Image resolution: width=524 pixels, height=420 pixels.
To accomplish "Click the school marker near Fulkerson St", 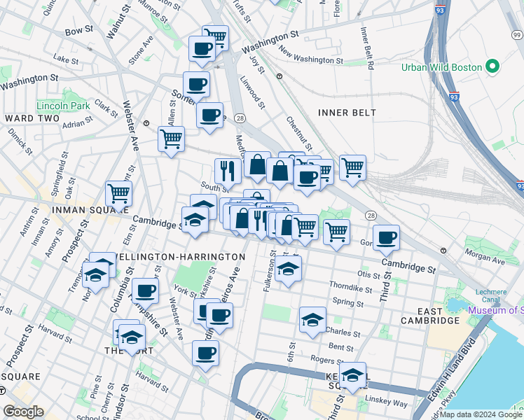I will (288, 269).
